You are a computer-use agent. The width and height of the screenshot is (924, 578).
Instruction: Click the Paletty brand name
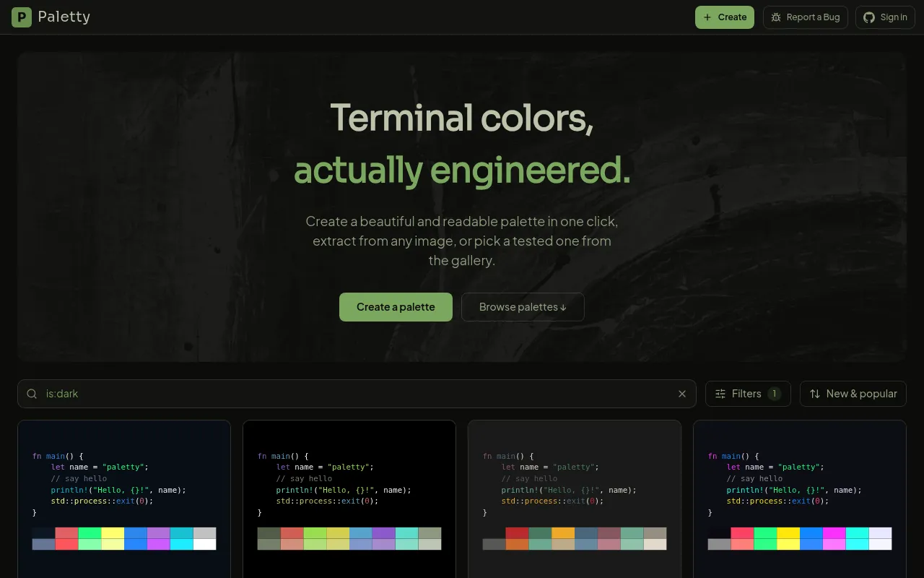64,17
